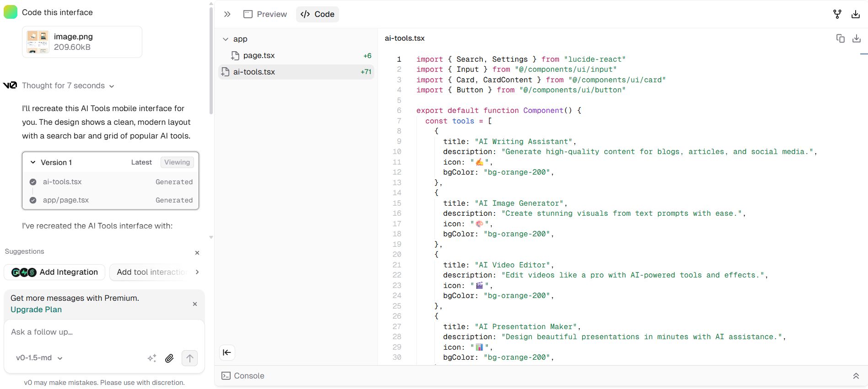Image resolution: width=868 pixels, height=389 pixels.
Task: Click the Upgrade Plan link
Action: click(x=36, y=309)
